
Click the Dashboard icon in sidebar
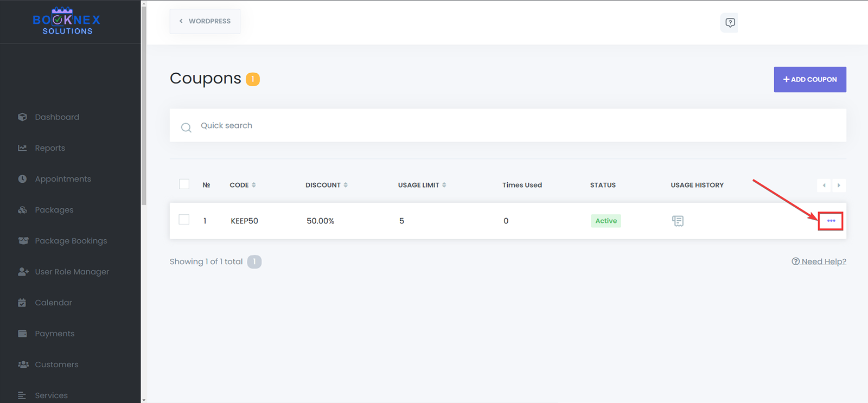click(x=22, y=117)
